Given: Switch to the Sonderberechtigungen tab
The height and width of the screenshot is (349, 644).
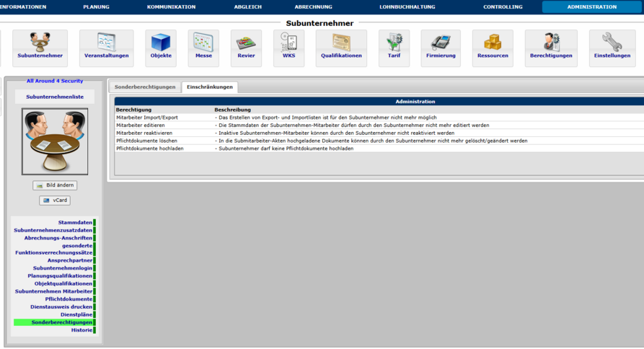Looking at the screenshot, I should point(145,87).
